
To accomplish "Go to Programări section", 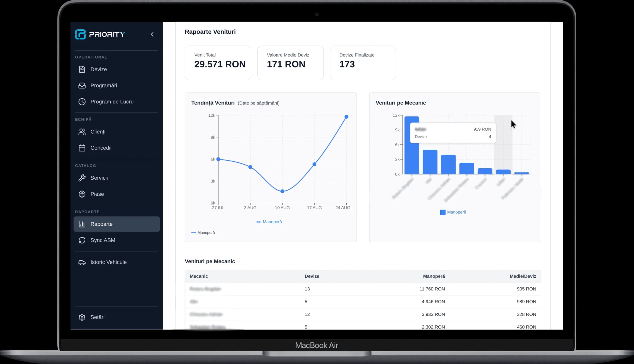I will (117, 85).
